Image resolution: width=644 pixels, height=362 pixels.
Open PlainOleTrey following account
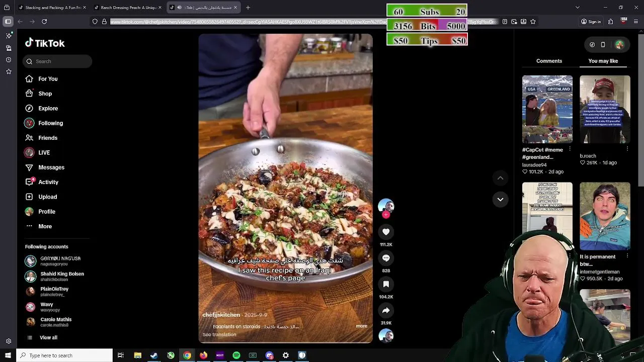tap(48, 292)
